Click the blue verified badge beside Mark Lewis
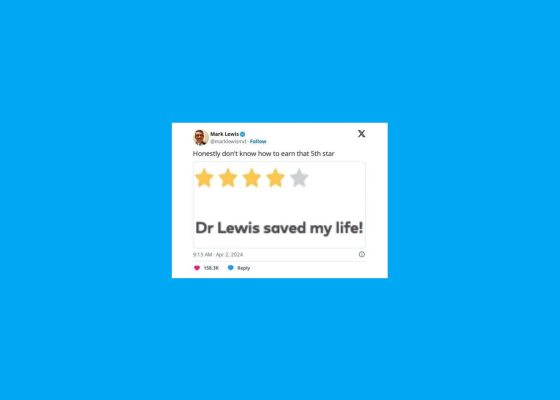 point(242,134)
